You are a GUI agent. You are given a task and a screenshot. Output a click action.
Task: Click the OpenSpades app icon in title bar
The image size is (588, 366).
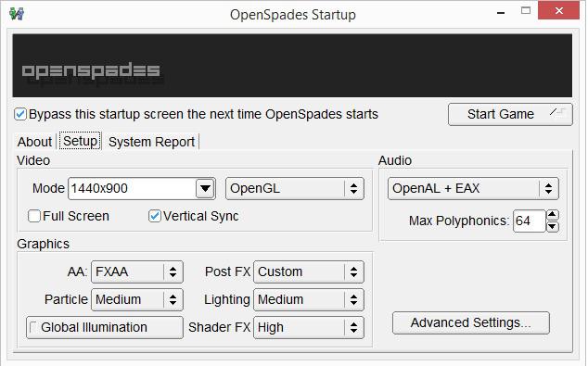point(17,14)
